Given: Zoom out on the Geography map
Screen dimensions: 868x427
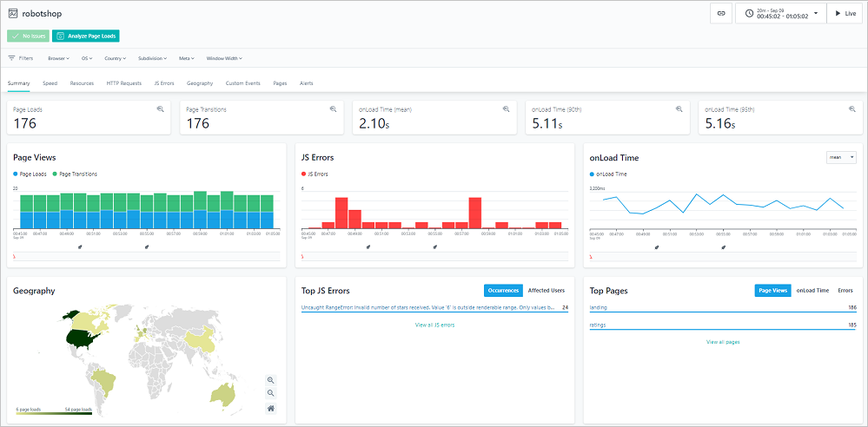Looking at the screenshot, I should click(271, 394).
